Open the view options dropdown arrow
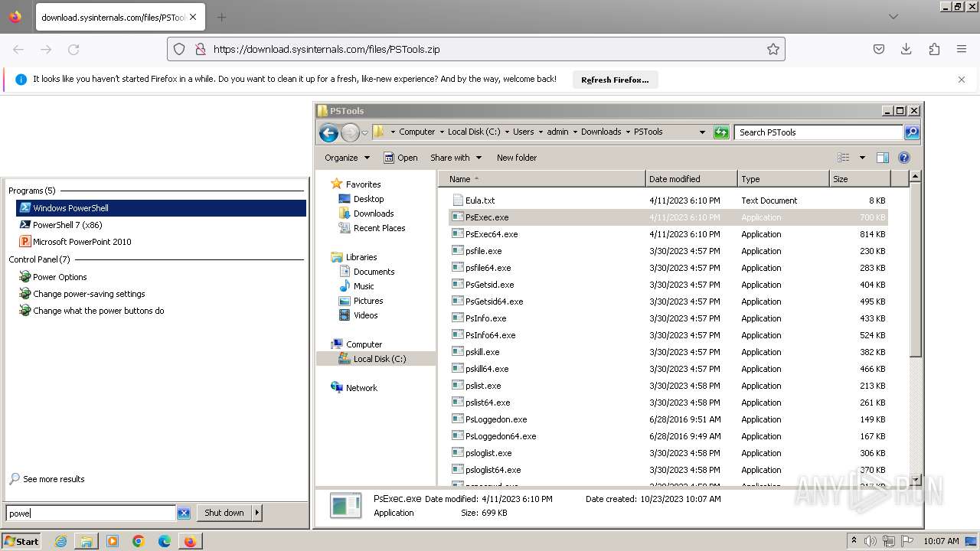Viewport: 980px width, 551px height. click(862, 158)
